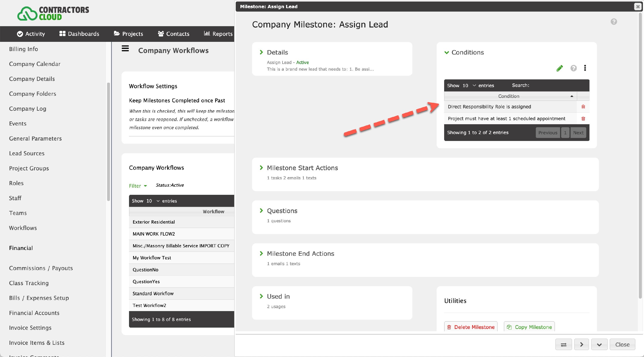Select the Exterior Residential workflow row

181,222
